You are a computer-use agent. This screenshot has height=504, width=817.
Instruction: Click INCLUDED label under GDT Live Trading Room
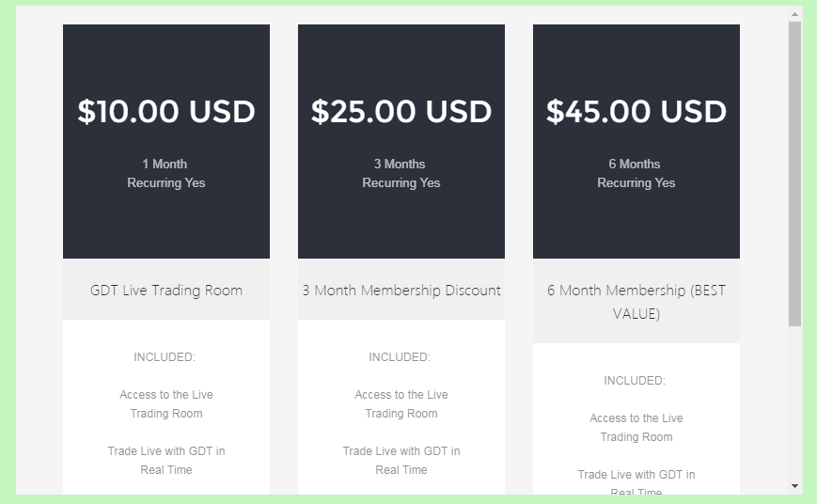[x=165, y=357]
